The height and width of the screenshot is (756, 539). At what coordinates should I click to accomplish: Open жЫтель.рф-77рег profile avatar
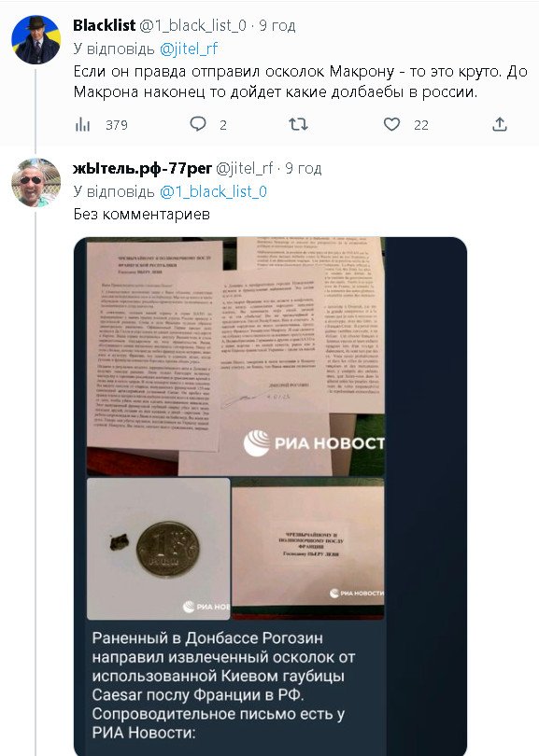[x=35, y=183]
